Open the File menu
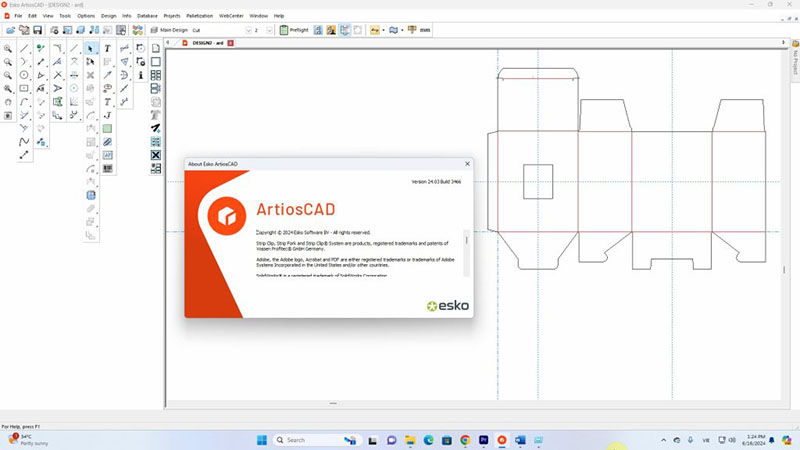 pos(18,16)
